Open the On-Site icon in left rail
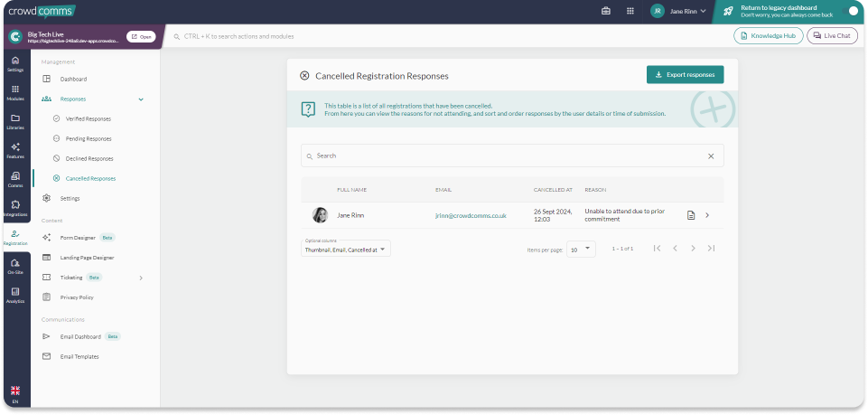This screenshot has height=415, width=868. coord(15,266)
